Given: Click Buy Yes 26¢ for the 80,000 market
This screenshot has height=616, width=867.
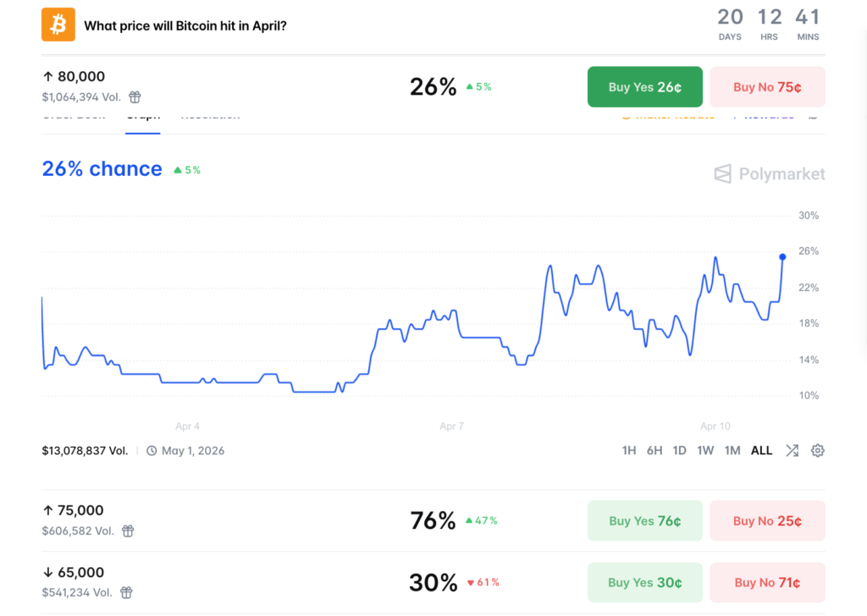Looking at the screenshot, I should (x=644, y=86).
